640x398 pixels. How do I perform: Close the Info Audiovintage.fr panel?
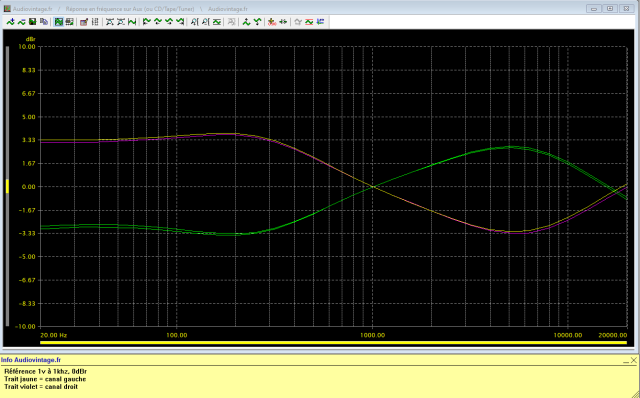pos(633,360)
